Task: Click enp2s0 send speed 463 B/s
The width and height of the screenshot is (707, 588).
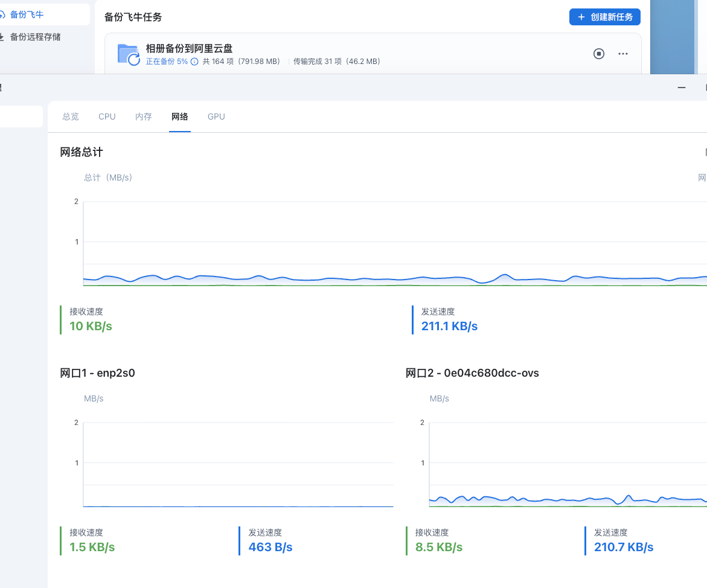Action: [x=270, y=547]
